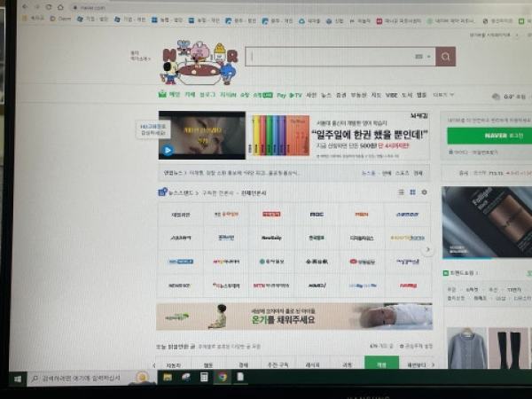
Task: Click the browser reload icon
Action: 49,7
